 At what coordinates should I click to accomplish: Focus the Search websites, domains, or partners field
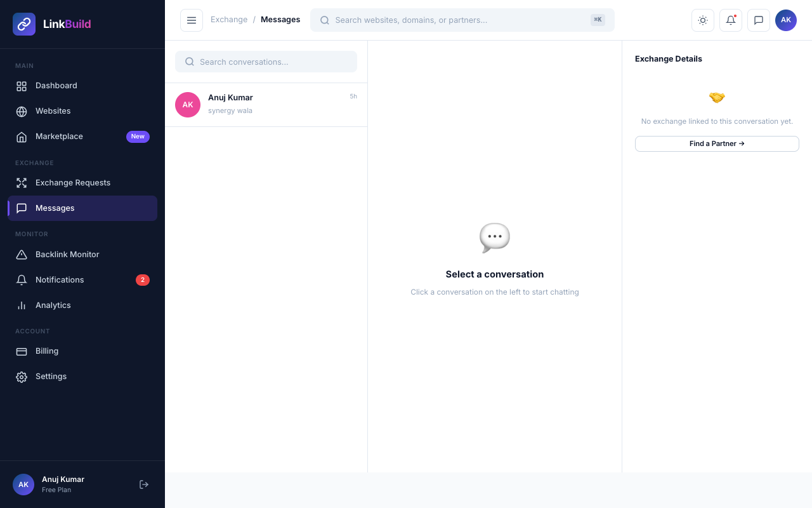pyautogui.click(x=462, y=20)
